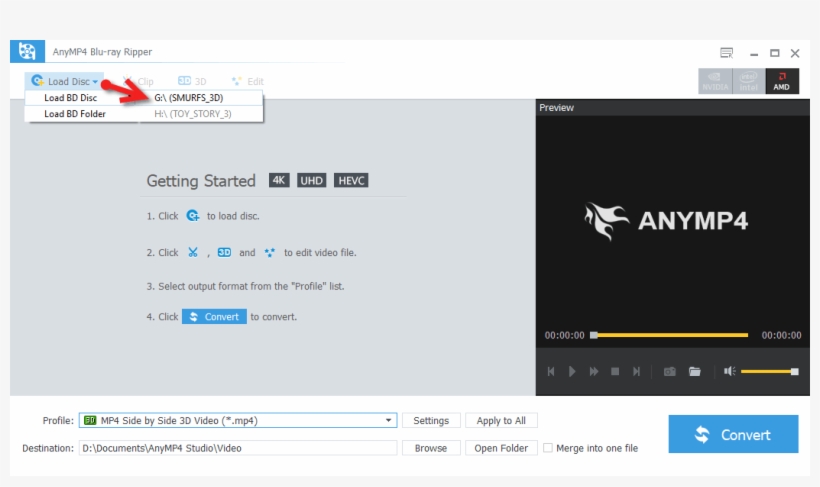Click the UHD badge
The width and height of the screenshot is (820, 487).
[x=311, y=180]
